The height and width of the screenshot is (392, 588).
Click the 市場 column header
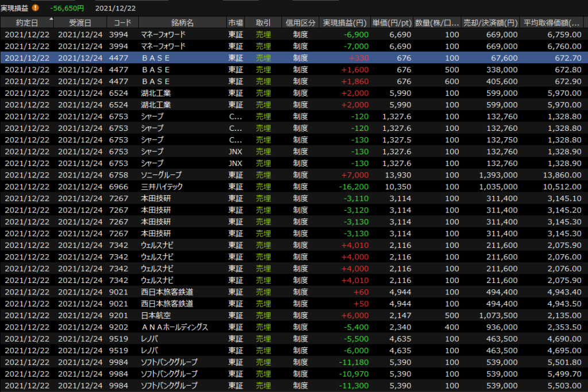(235, 23)
